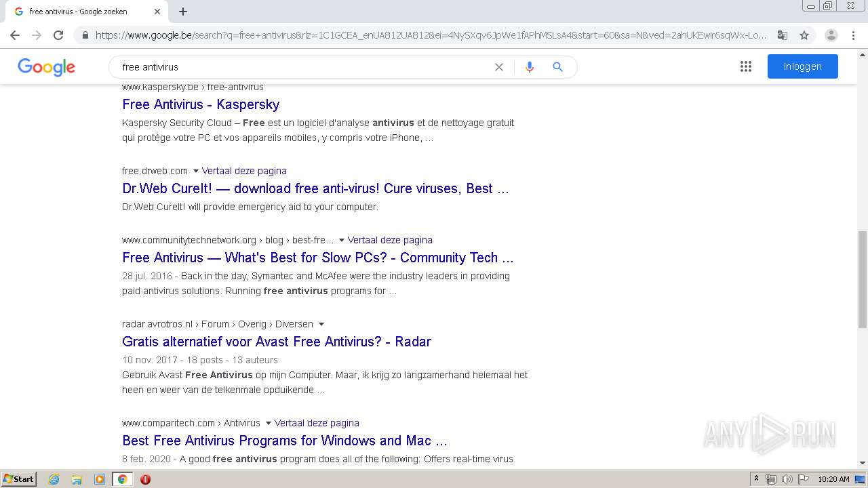Image resolution: width=868 pixels, height=488 pixels.
Task: Click the network tray icon
Action: click(x=771, y=479)
